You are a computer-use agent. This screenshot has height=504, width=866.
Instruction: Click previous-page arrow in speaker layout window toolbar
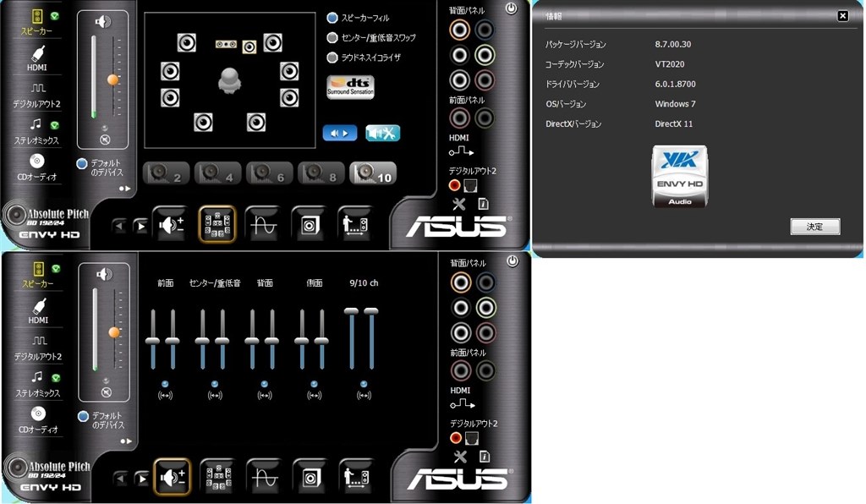click(x=119, y=226)
